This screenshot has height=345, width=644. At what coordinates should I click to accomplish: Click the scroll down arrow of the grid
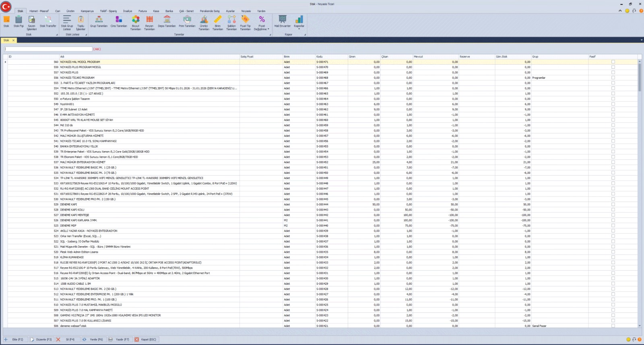(x=640, y=326)
